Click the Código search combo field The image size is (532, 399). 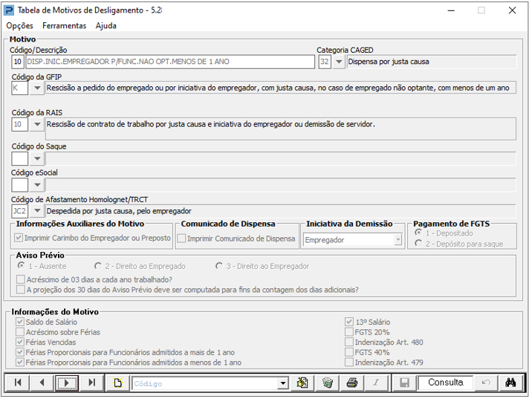(210, 383)
